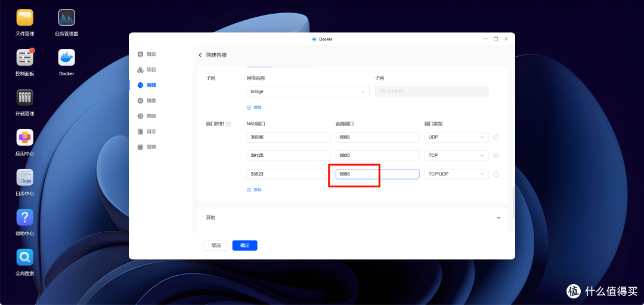The width and height of the screenshot is (644, 305).
Task: Click the NAS port field 39125
Action: (x=289, y=156)
